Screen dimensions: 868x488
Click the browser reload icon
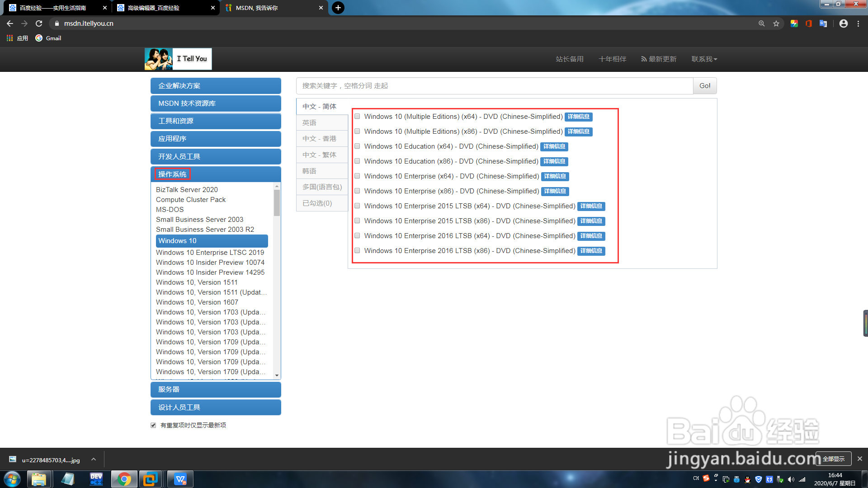click(x=39, y=23)
